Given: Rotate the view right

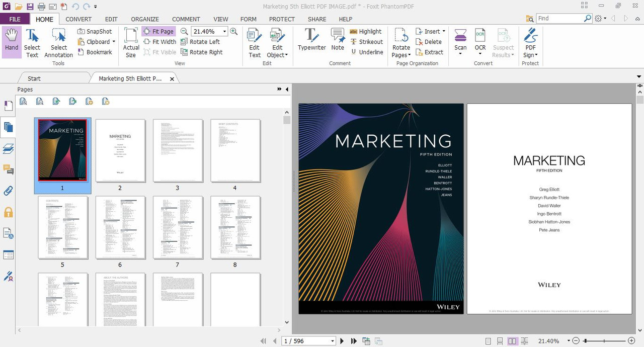Looking at the screenshot, I should pyautogui.click(x=201, y=52).
